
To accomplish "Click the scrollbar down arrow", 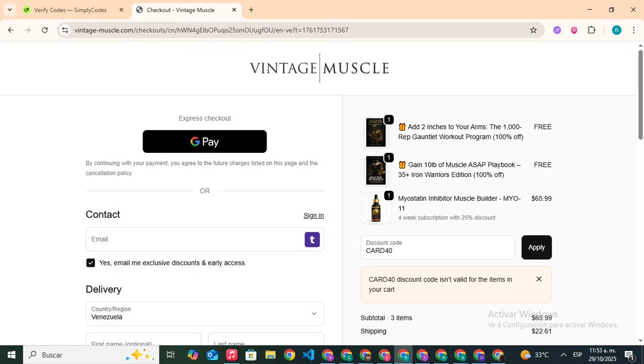I will pos(640,341).
